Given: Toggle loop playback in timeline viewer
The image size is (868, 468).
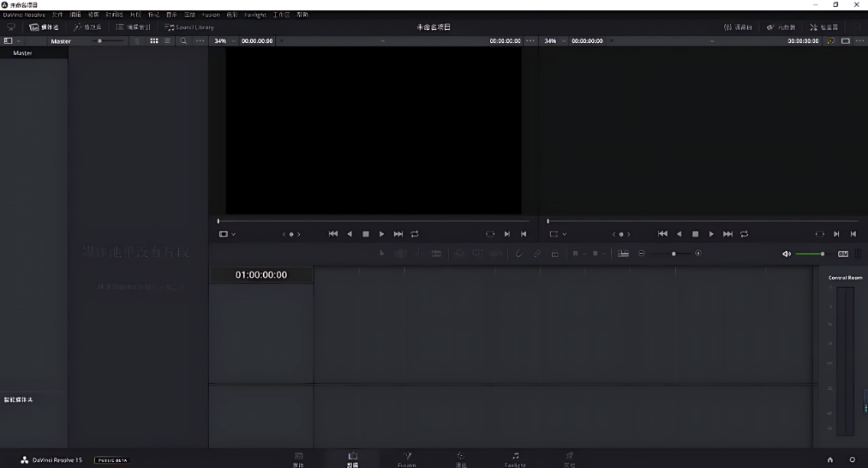Looking at the screenshot, I should [x=744, y=234].
